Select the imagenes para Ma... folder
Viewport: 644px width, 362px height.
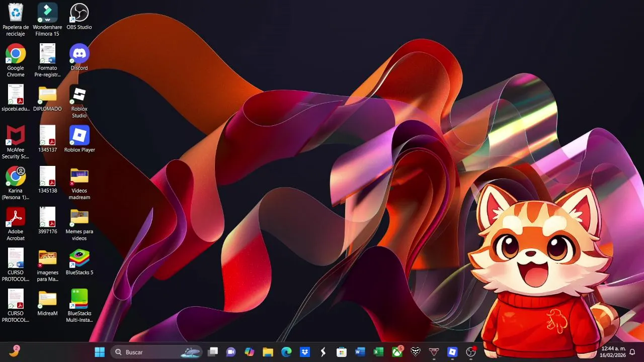47,265
